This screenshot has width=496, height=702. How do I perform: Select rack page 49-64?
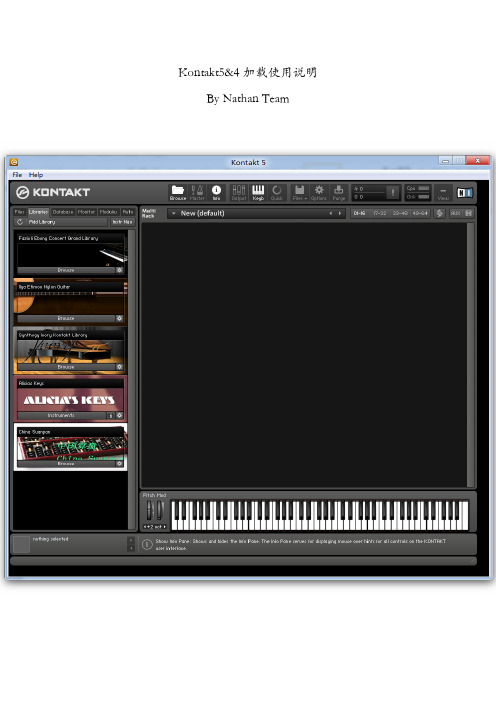(420, 214)
